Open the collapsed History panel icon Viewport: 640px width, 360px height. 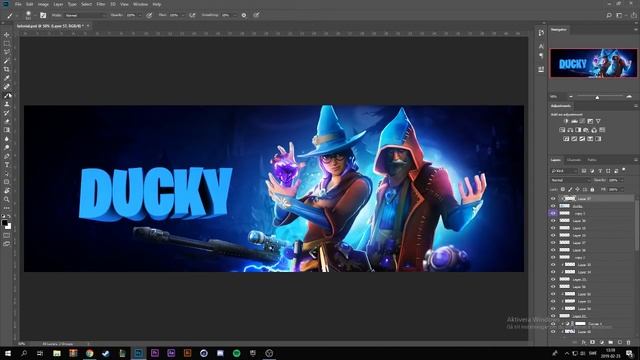pyautogui.click(x=541, y=33)
